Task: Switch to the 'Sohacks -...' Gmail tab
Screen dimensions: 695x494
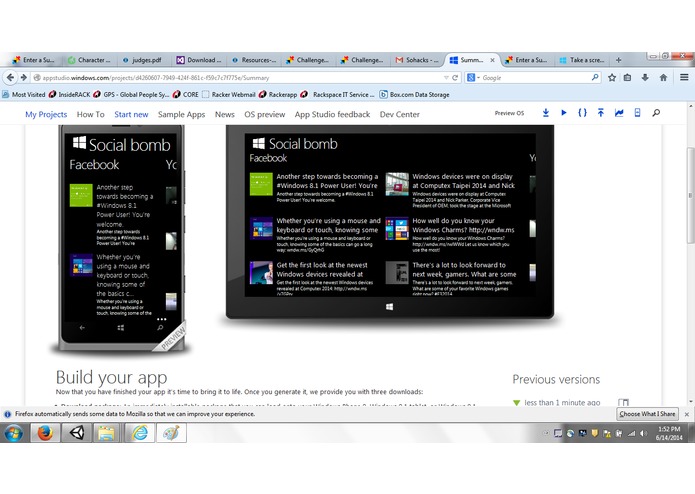Action: pyautogui.click(x=418, y=60)
